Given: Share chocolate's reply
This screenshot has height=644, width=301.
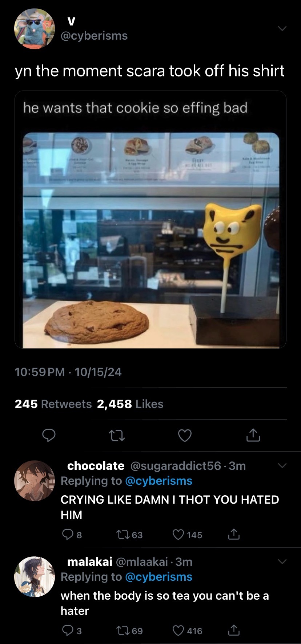Looking at the screenshot, I should (x=233, y=535).
